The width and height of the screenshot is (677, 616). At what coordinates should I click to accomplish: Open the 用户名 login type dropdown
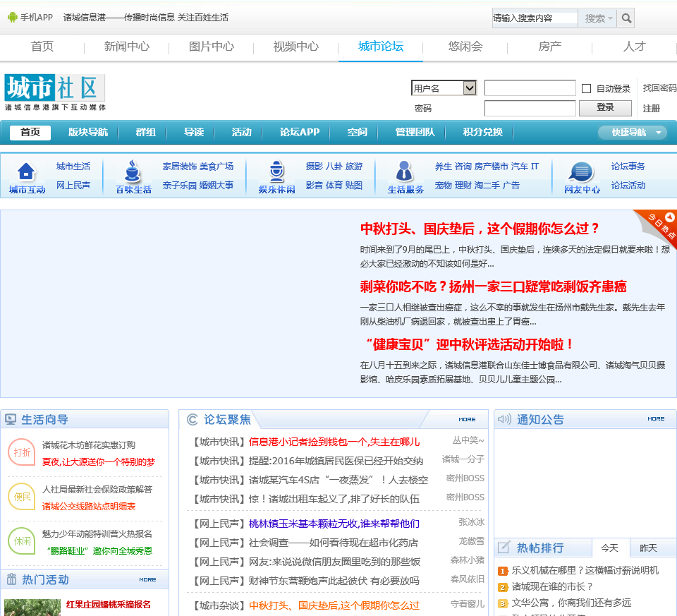tap(444, 88)
